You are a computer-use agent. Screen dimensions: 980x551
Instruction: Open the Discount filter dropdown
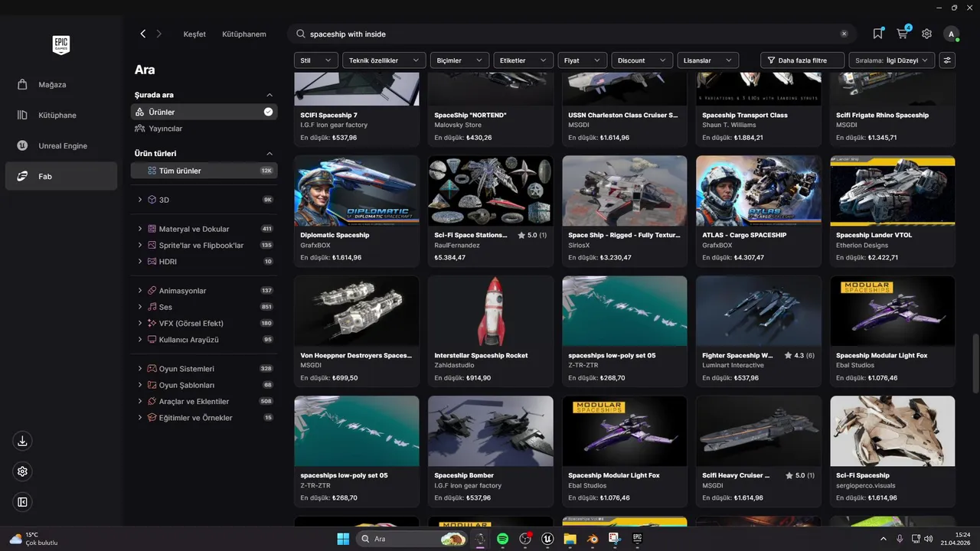point(642,60)
